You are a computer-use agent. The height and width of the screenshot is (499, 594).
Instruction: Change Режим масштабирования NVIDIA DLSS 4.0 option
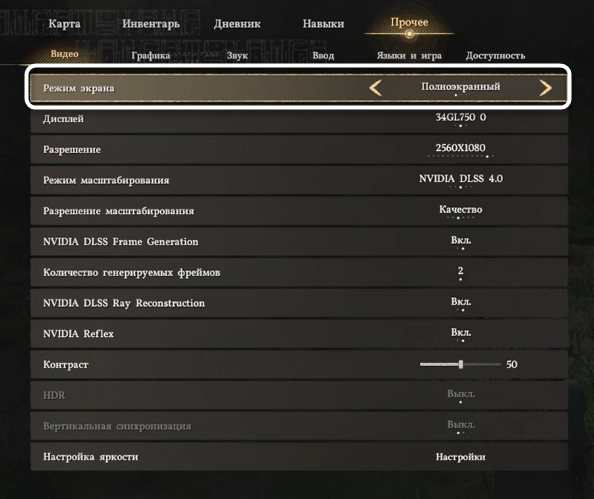(461, 178)
